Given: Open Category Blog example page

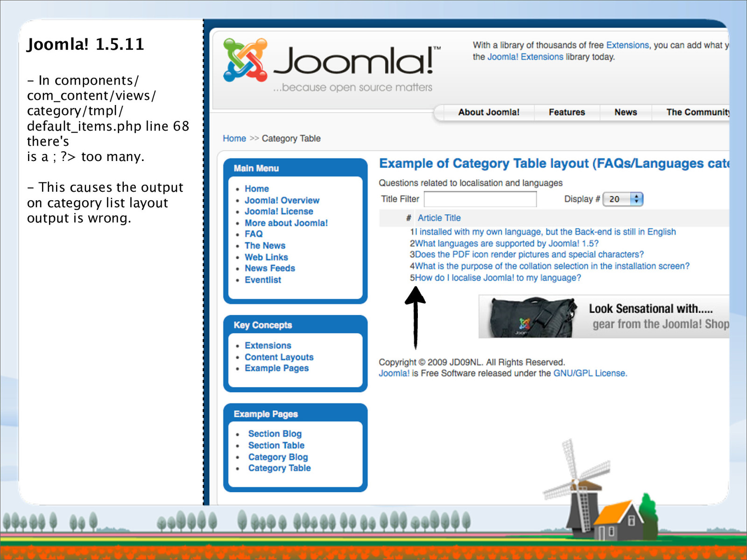Looking at the screenshot, I should pyautogui.click(x=278, y=457).
